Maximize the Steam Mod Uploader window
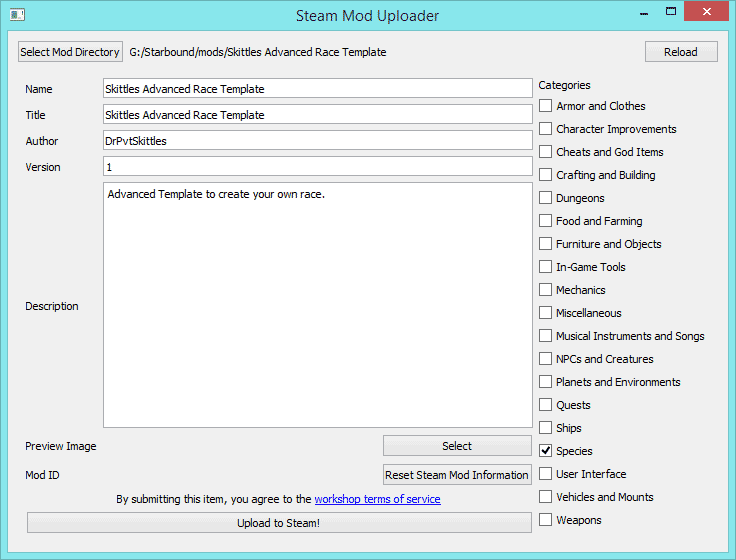This screenshot has width=736, height=560. [671, 12]
